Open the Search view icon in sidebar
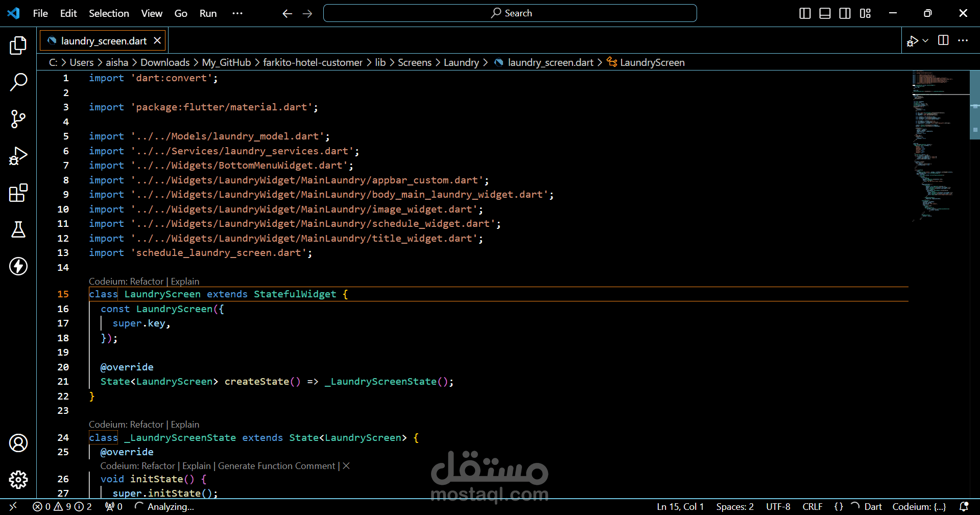 click(x=18, y=82)
